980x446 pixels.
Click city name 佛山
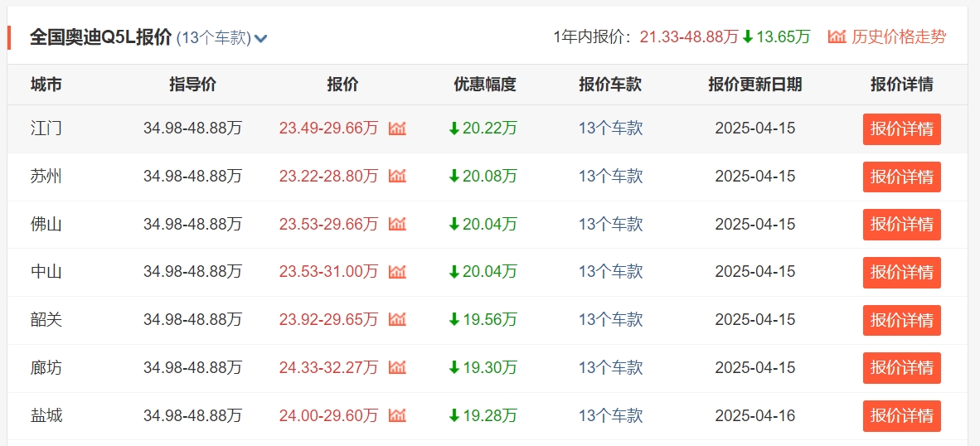pyautogui.click(x=46, y=225)
